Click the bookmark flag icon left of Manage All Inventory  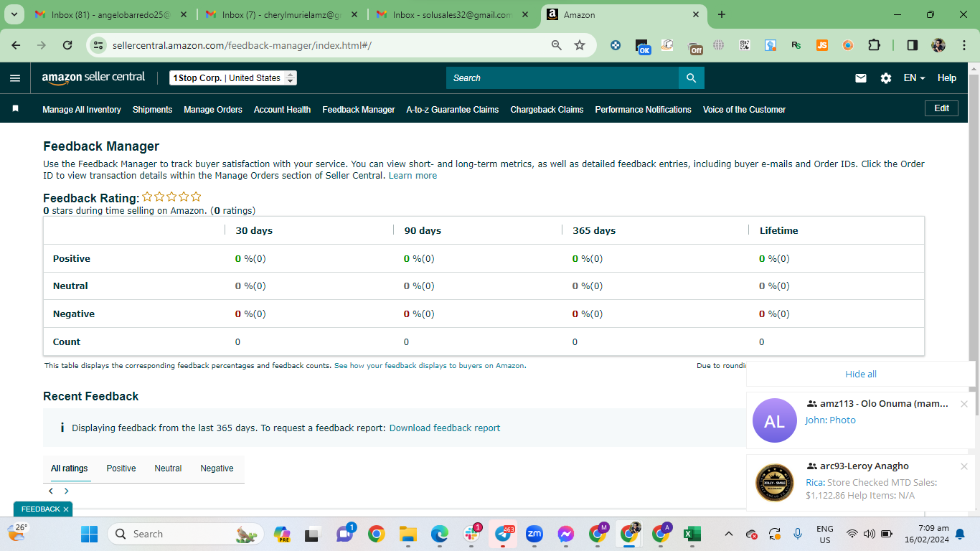[x=15, y=108]
